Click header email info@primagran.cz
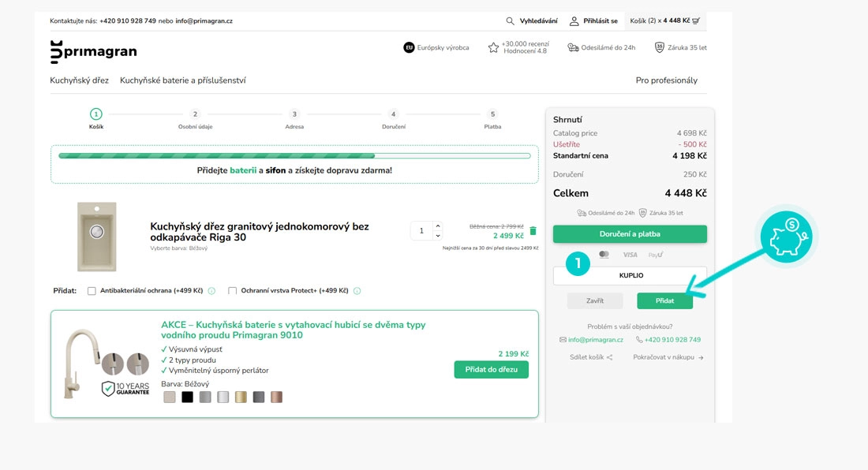 coord(204,21)
